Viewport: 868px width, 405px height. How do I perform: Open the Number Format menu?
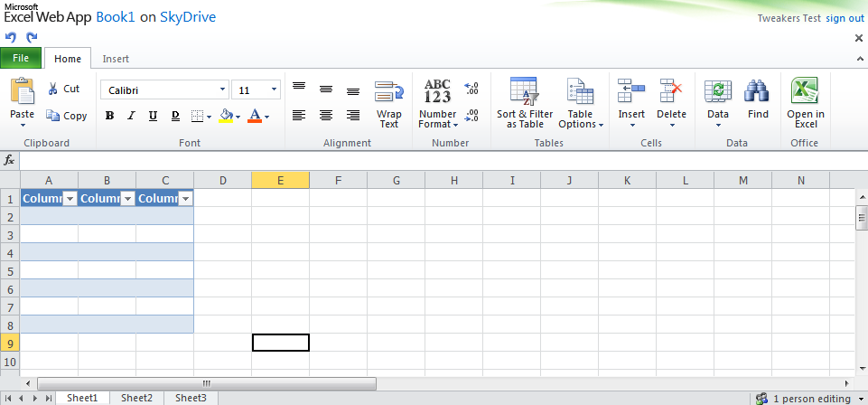[x=438, y=104]
